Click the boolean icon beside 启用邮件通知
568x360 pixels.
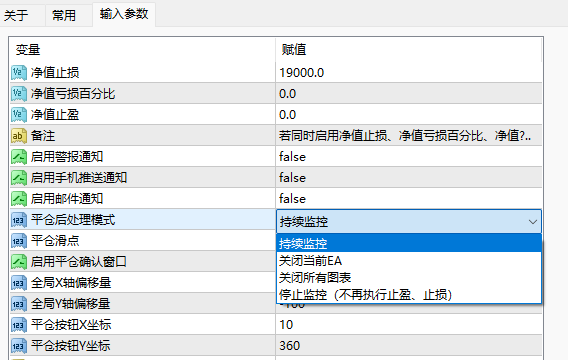pos(18,199)
